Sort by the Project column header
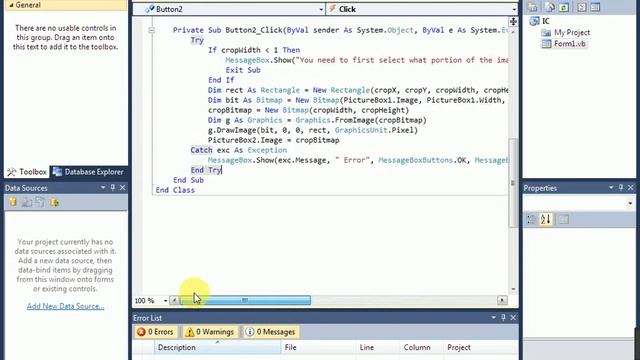640x360 pixels. coord(480,347)
